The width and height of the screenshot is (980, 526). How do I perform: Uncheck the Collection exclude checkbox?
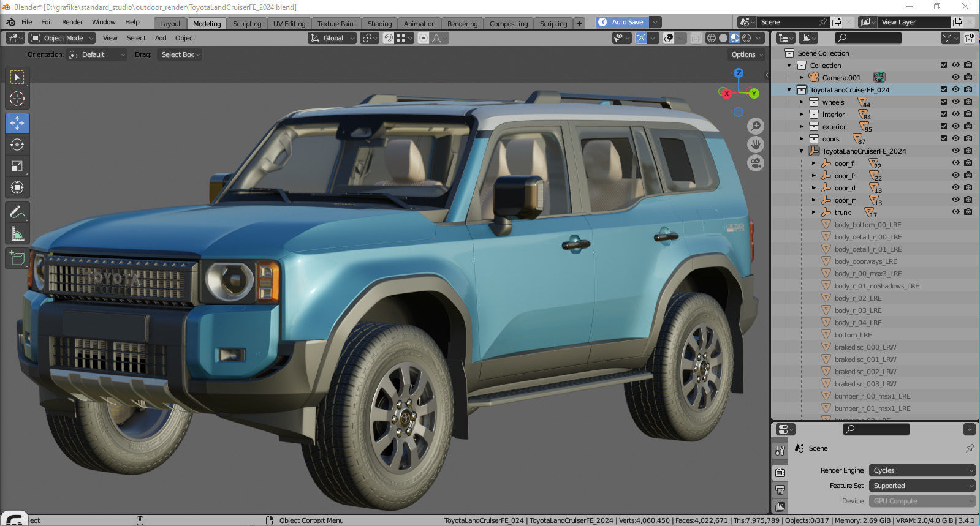[x=944, y=65]
